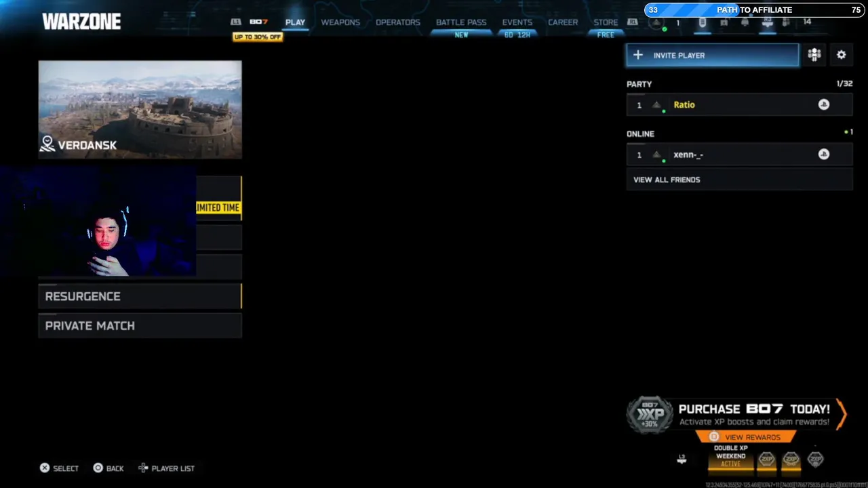The width and height of the screenshot is (868, 488).
Task: Switch to the WEAPONS tab
Action: (340, 22)
